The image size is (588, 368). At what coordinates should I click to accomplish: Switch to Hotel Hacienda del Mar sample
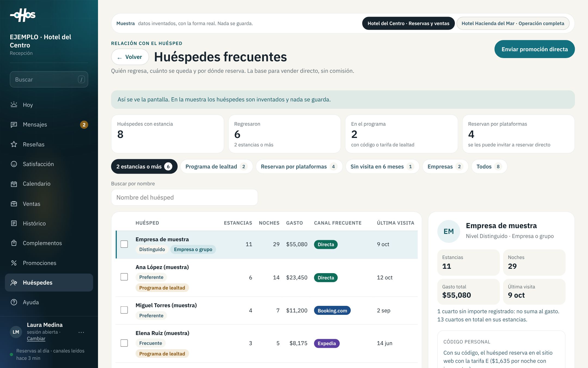[x=513, y=23]
